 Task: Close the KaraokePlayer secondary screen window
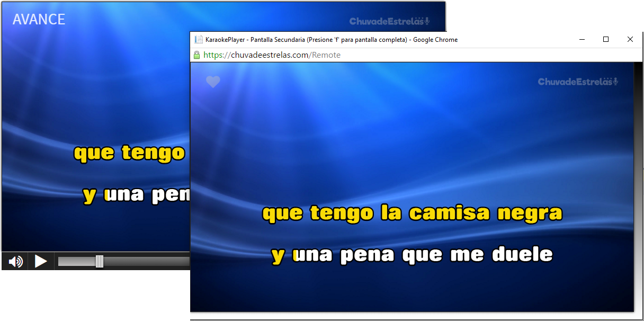coord(630,39)
